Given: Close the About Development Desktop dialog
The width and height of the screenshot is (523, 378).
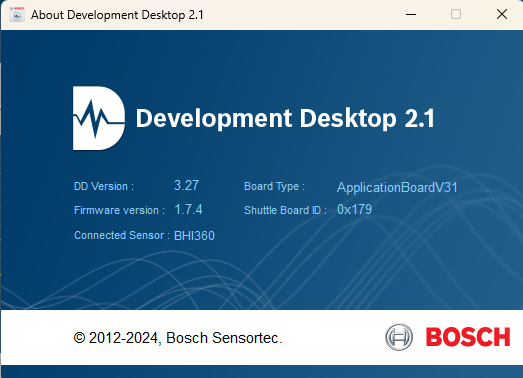Looking at the screenshot, I should 502,14.
